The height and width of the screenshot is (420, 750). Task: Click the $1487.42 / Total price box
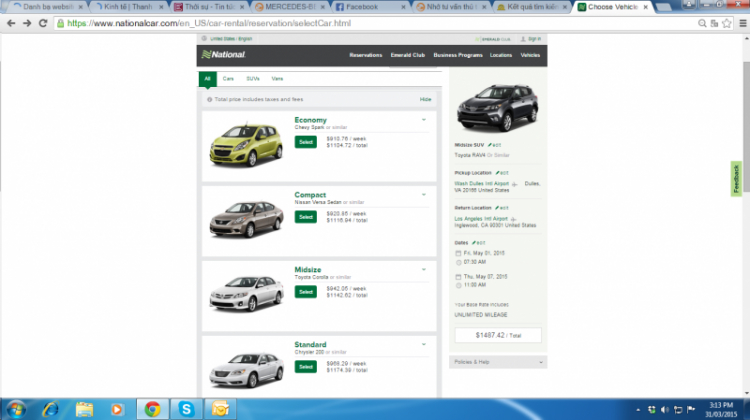coord(498,335)
